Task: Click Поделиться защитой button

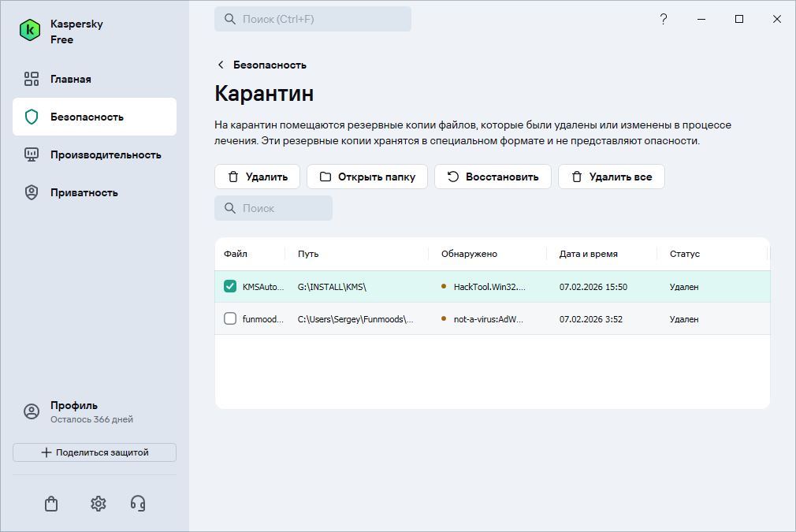Action: [95, 452]
